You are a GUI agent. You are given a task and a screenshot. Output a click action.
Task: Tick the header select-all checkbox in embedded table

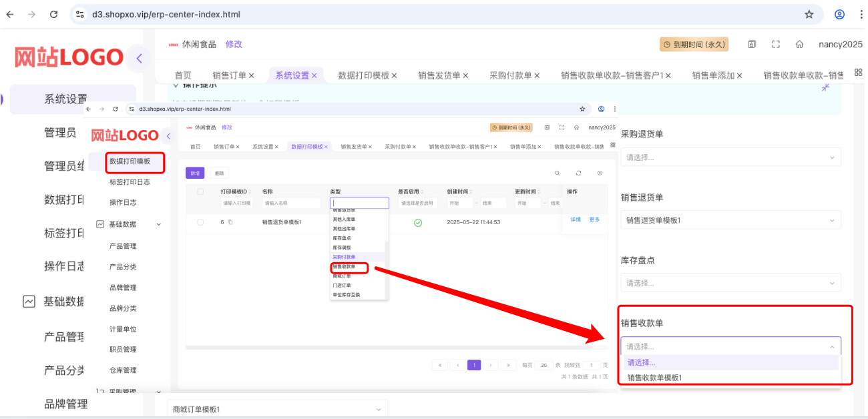(200, 191)
